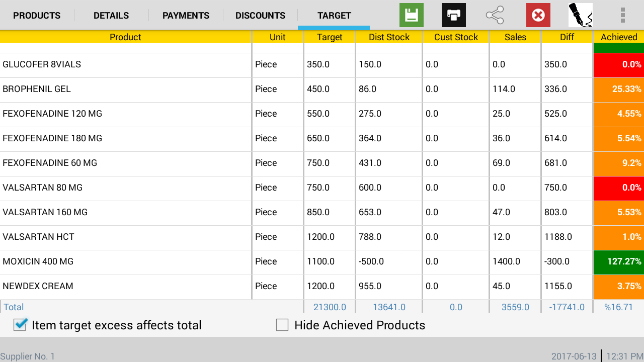
Task: Click the 5.54% achieved cell
Action: point(619,139)
